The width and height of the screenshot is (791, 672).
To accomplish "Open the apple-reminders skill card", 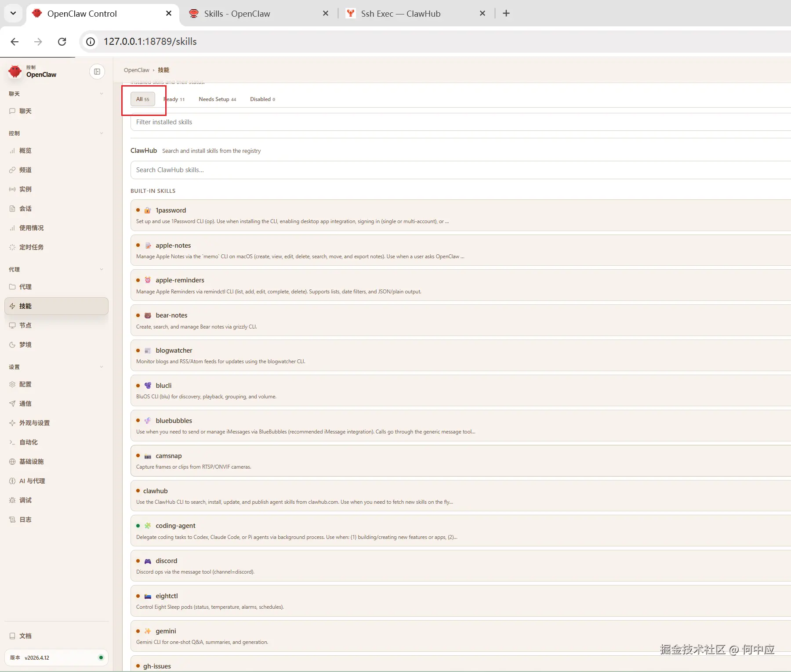I will [x=461, y=285].
